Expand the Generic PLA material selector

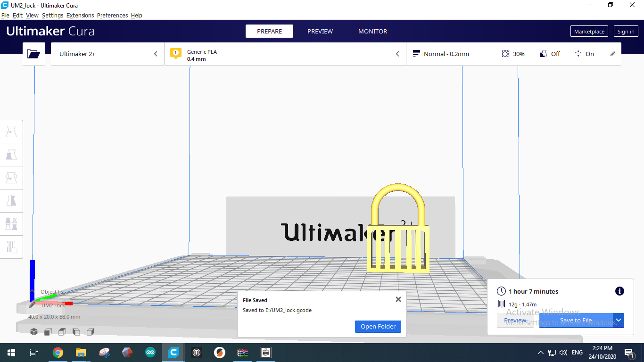[x=285, y=54]
